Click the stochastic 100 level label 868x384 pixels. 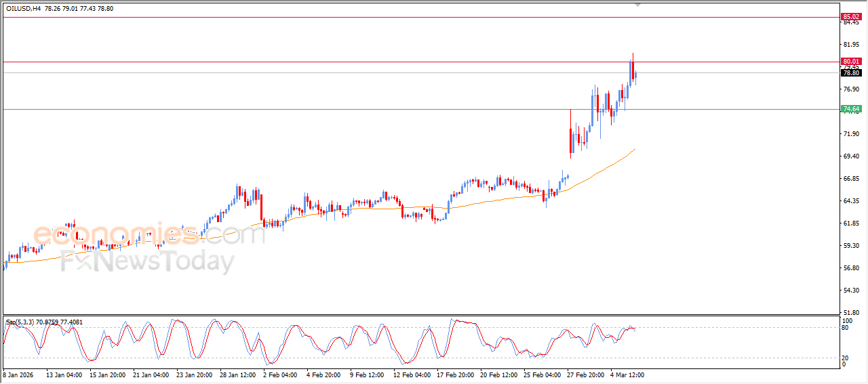[848, 320]
